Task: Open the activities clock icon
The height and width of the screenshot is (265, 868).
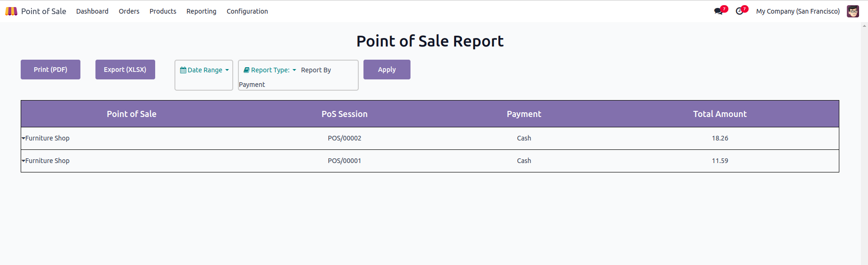Action: click(740, 11)
